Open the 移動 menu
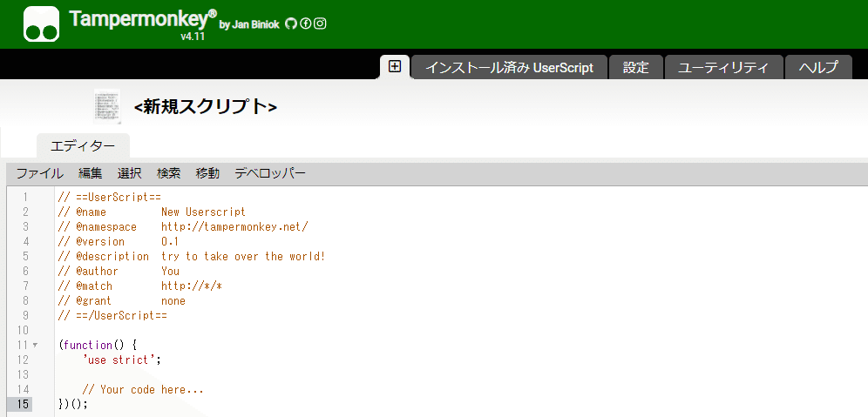The image size is (868, 417). pyautogui.click(x=207, y=173)
